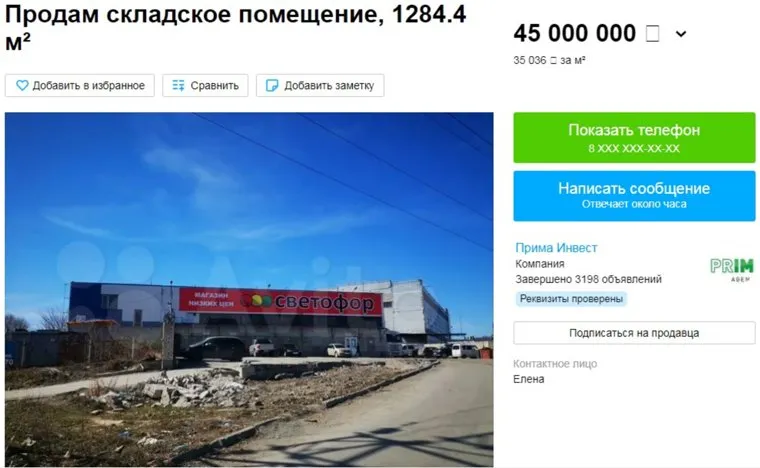Open the Прима Инвест seller profile link
Screen dimensions: 760x468
[x=556, y=248]
